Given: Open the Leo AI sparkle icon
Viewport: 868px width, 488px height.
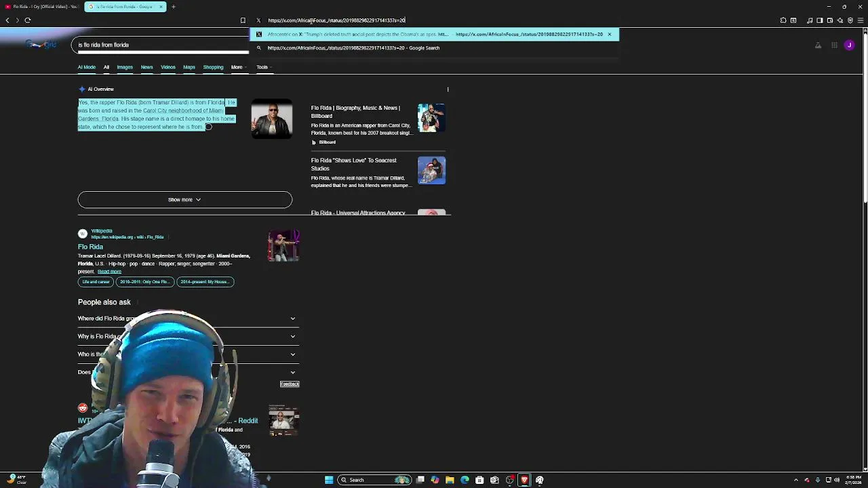Looking at the screenshot, I should 840,20.
